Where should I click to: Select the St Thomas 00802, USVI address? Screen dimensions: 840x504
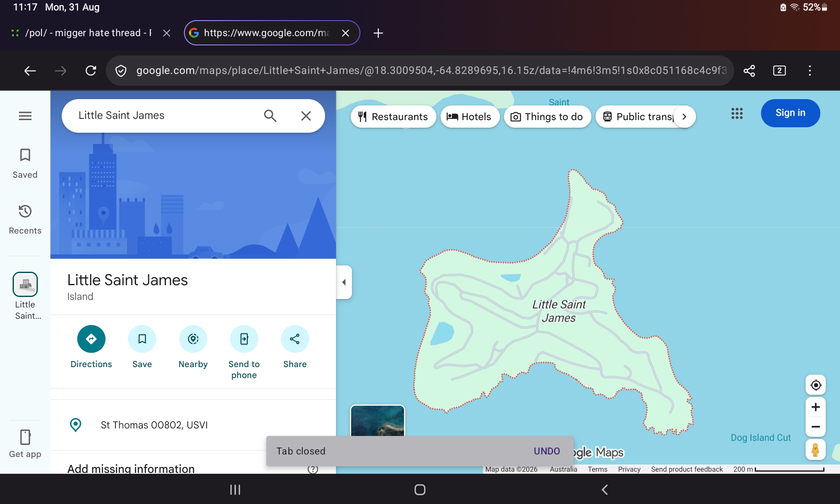(193, 425)
